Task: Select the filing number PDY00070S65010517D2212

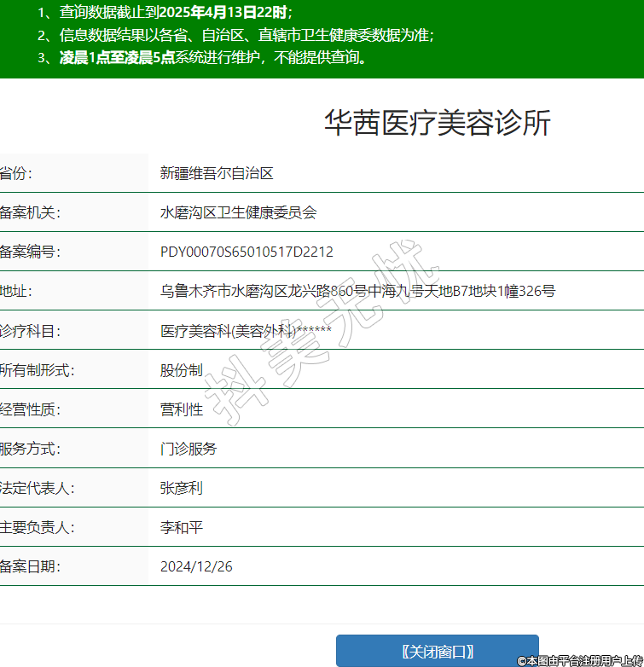Action: tap(247, 252)
